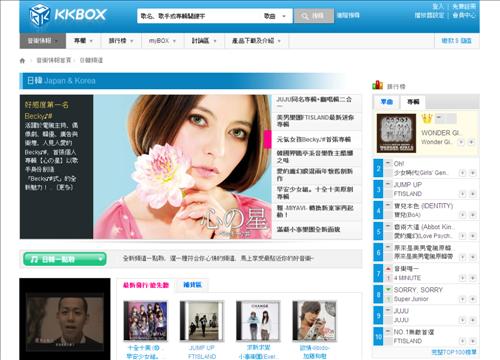Open the 會員中心 member center link

click(x=464, y=15)
